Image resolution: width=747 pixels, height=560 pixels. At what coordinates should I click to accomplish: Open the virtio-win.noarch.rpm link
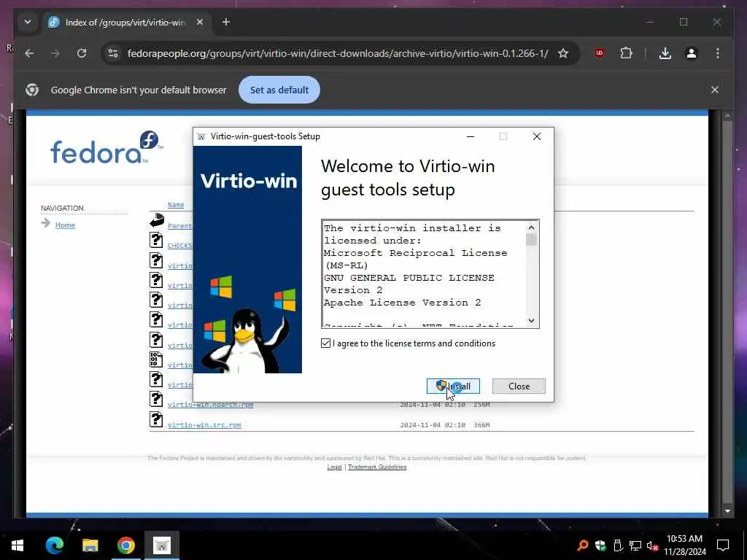pyautogui.click(x=211, y=405)
